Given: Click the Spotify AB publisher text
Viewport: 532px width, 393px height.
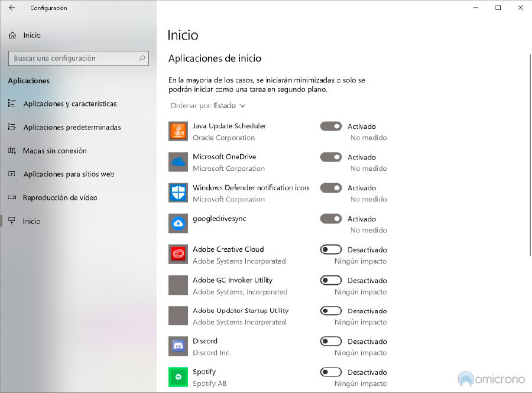Looking at the screenshot, I should [x=209, y=384].
